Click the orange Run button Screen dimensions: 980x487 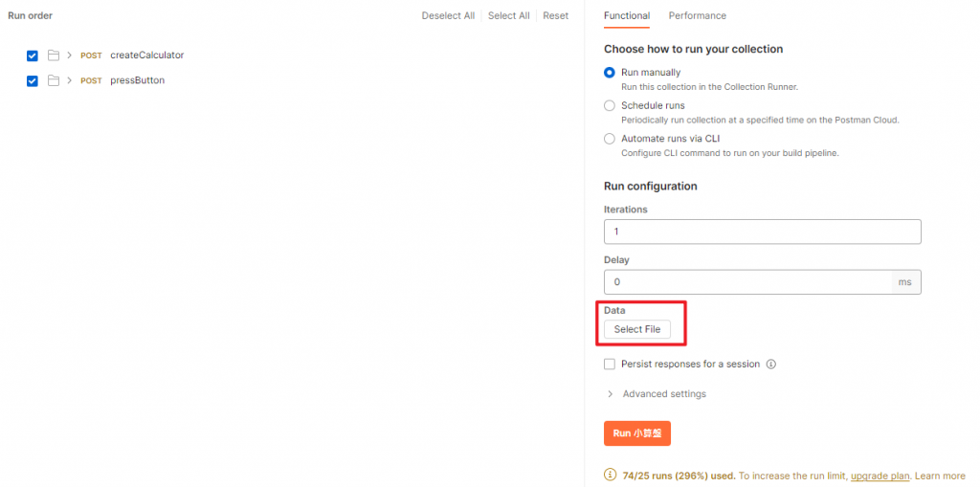pos(636,433)
